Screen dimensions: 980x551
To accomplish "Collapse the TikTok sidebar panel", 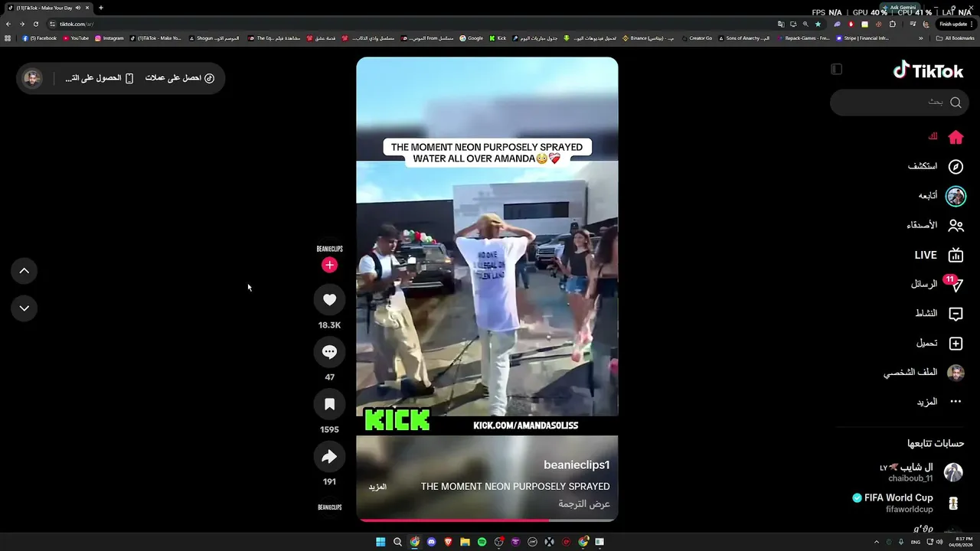I will (836, 70).
